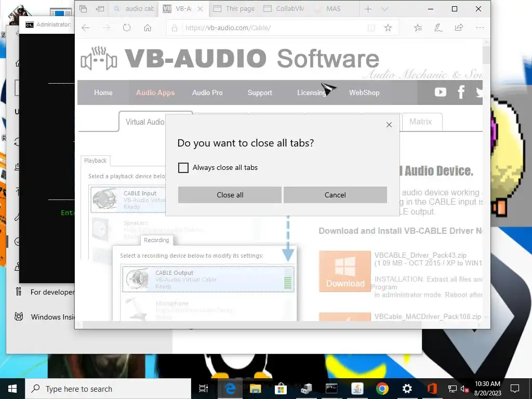Select the Virtual Audio page tab

click(145, 122)
